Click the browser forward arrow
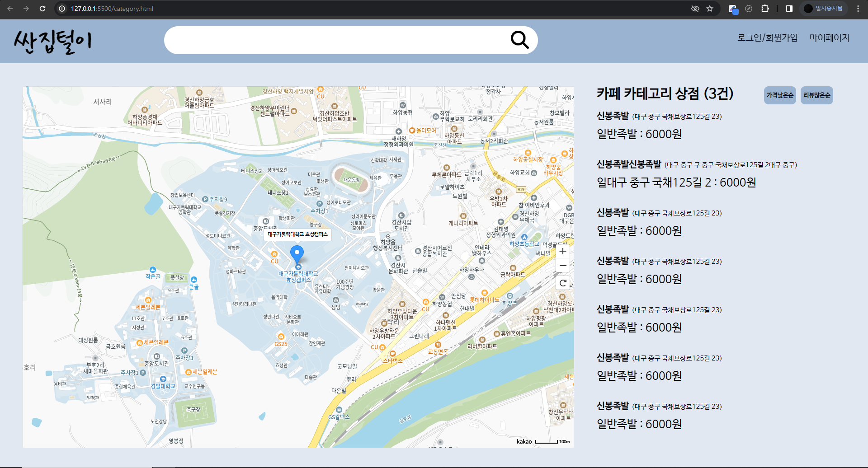 tap(26, 9)
